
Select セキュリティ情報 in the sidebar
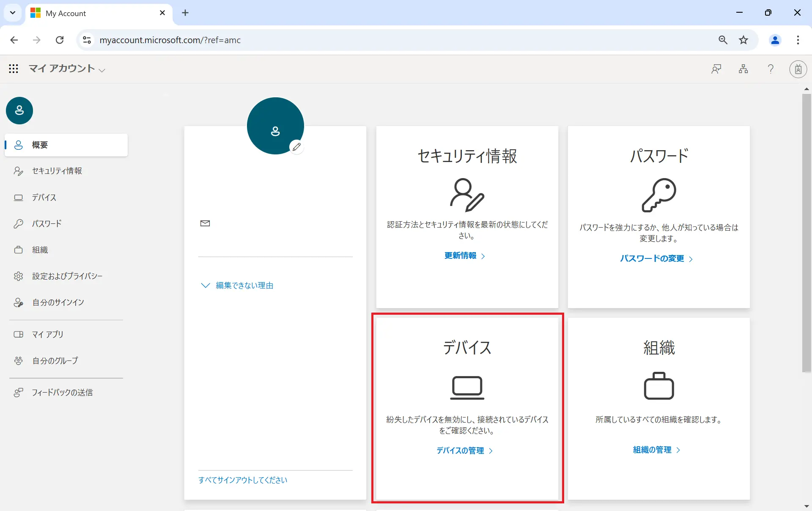pos(57,171)
